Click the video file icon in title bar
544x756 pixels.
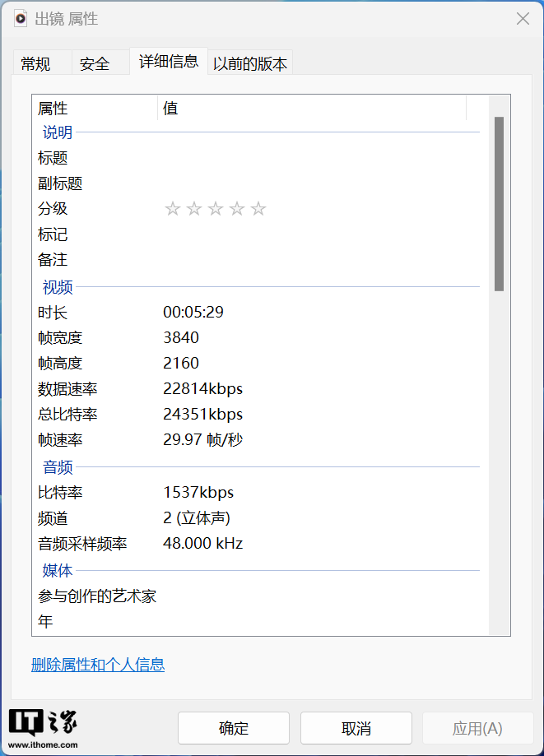21,19
